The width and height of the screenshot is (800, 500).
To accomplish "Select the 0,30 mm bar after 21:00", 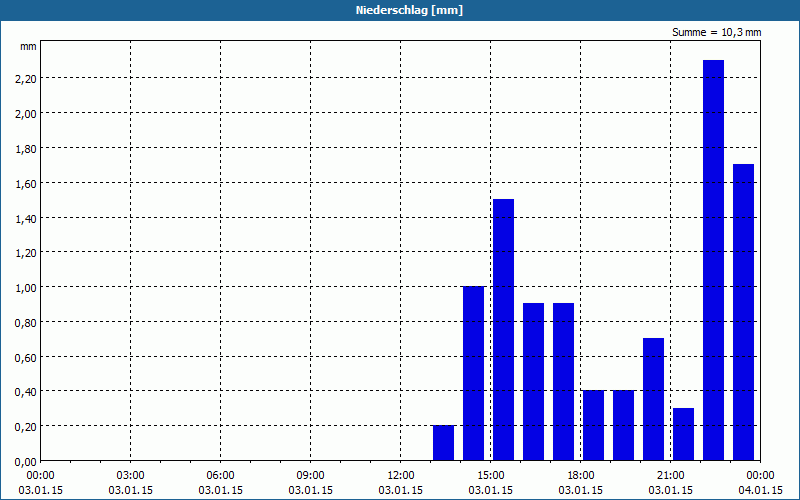I will [x=684, y=434].
